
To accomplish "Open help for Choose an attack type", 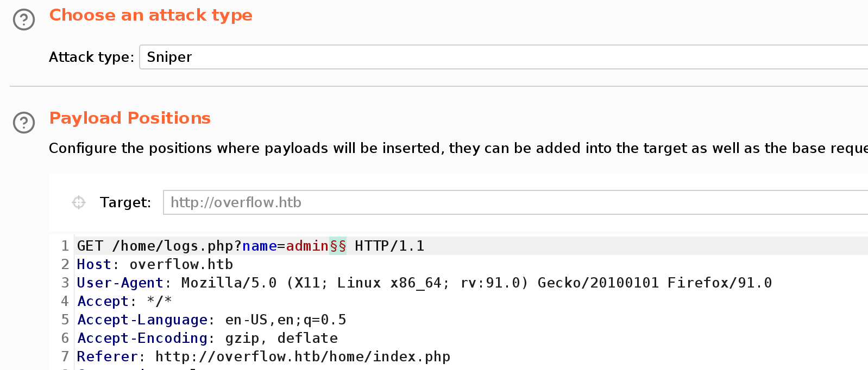I will point(24,20).
